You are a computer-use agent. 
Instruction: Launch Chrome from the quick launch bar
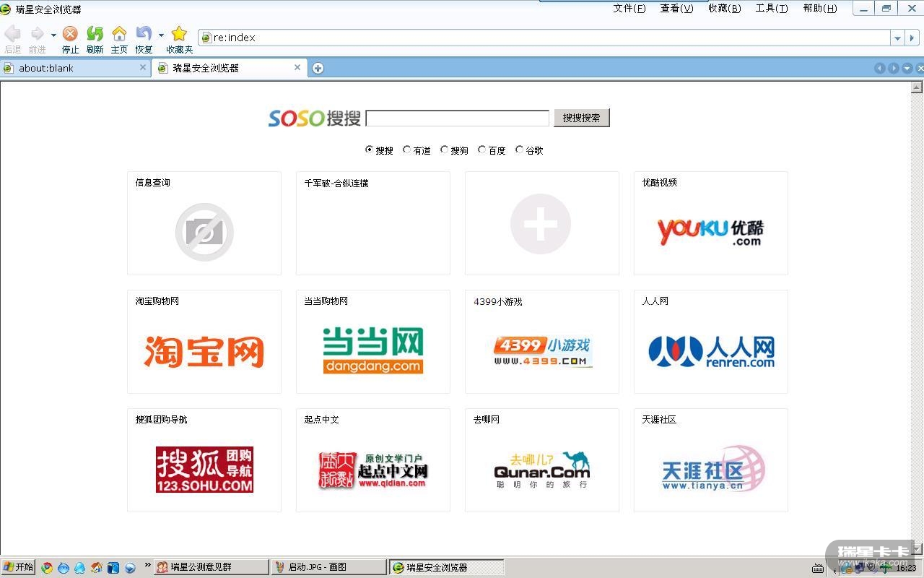(47, 568)
